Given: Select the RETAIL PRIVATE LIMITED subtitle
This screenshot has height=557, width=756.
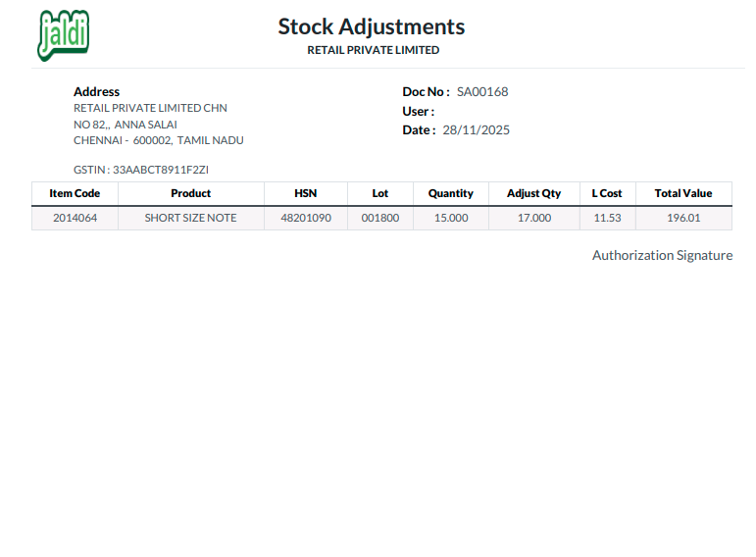Looking at the screenshot, I should point(374,50).
